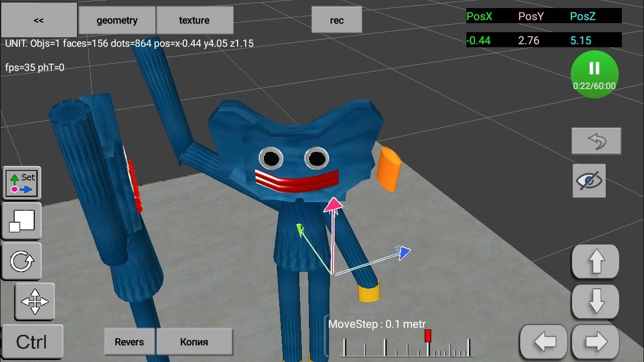Viewport: 644px width, 362px height.
Task: Select the four-arrow move tool
Action: point(35,302)
